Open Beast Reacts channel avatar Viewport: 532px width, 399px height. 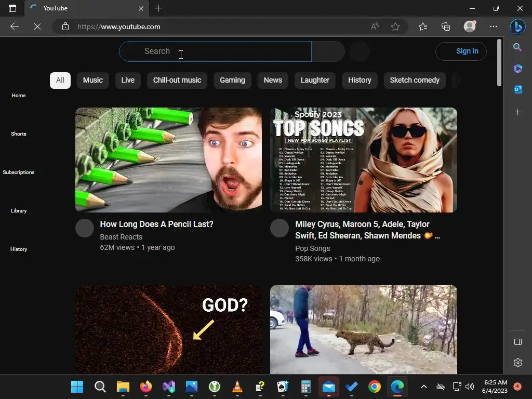coord(85,228)
